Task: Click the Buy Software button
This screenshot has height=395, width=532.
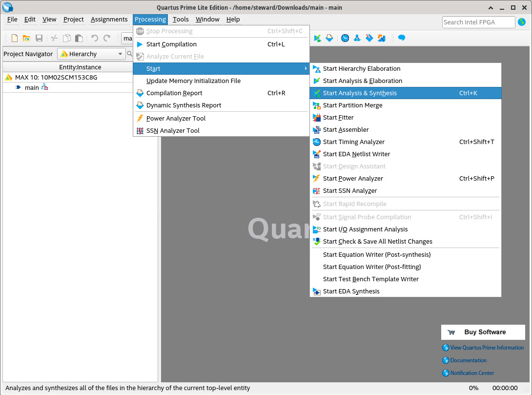Action: pos(483,332)
